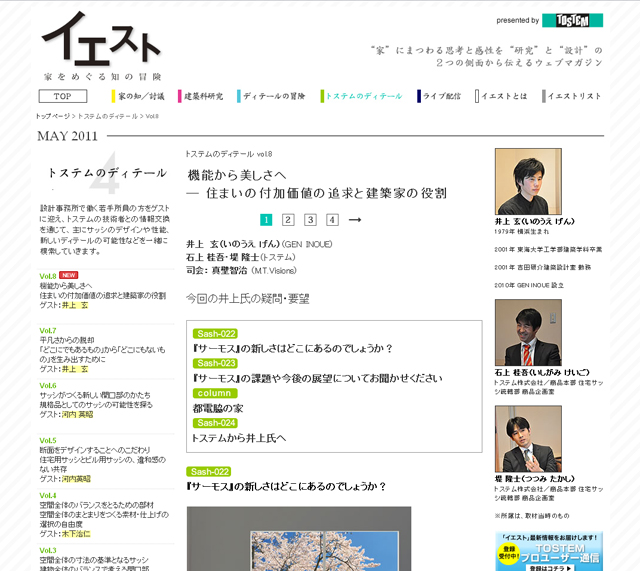Jump to the Sash-022 green tag
Screen dimensions: 640x571
click(x=214, y=334)
